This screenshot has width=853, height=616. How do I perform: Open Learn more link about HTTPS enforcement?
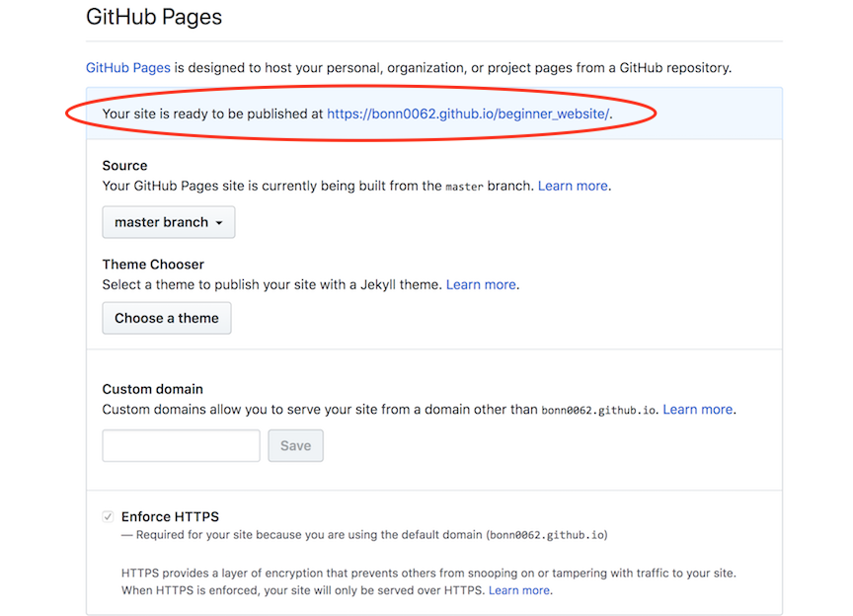click(x=519, y=590)
